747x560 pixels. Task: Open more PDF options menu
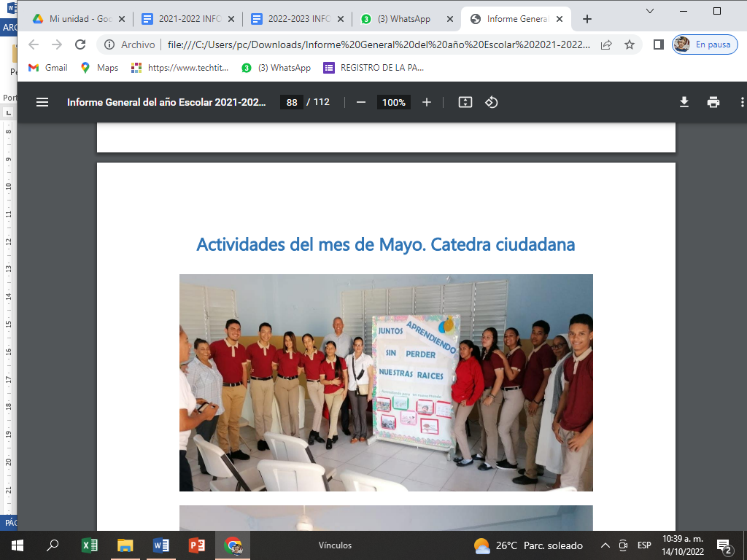click(742, 102)
